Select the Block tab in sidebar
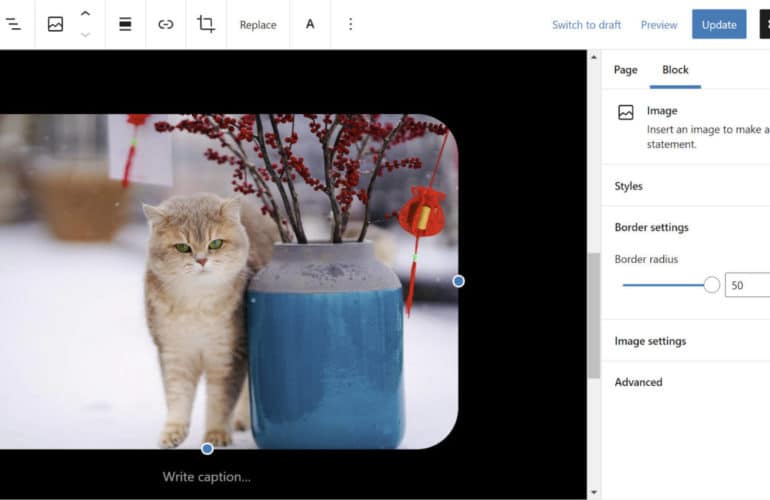The width and height of the screenshot is (770, 500). tap(675, 70)
